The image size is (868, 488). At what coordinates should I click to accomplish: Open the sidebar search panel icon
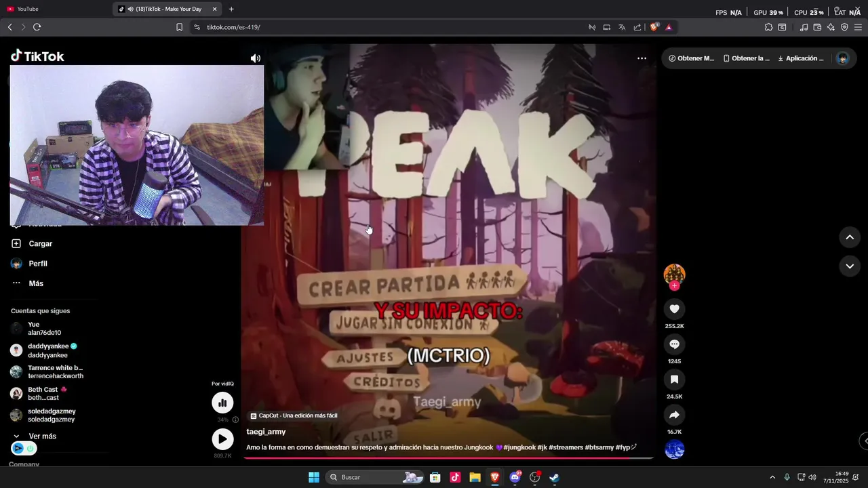click(x=782, y=27)
